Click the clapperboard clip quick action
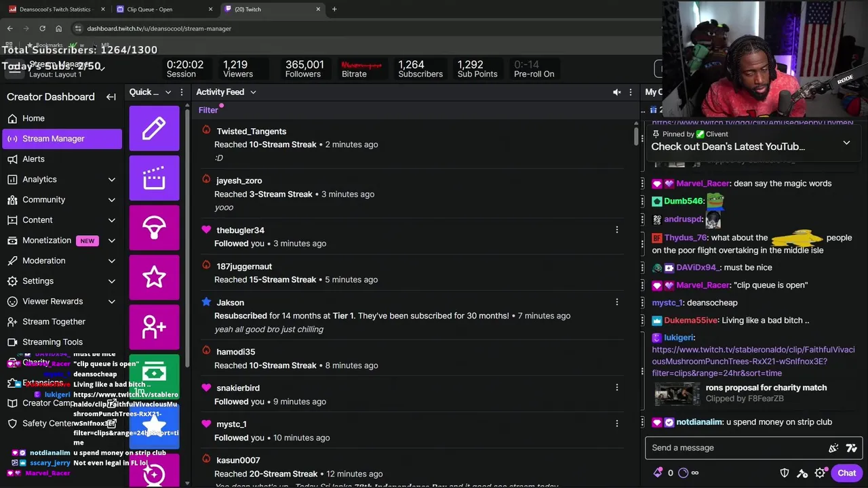 154,178
